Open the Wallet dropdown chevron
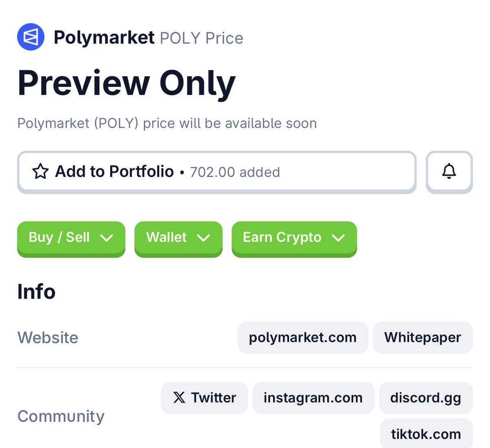This screenshot has width=490, height=448. click(203, 238)
